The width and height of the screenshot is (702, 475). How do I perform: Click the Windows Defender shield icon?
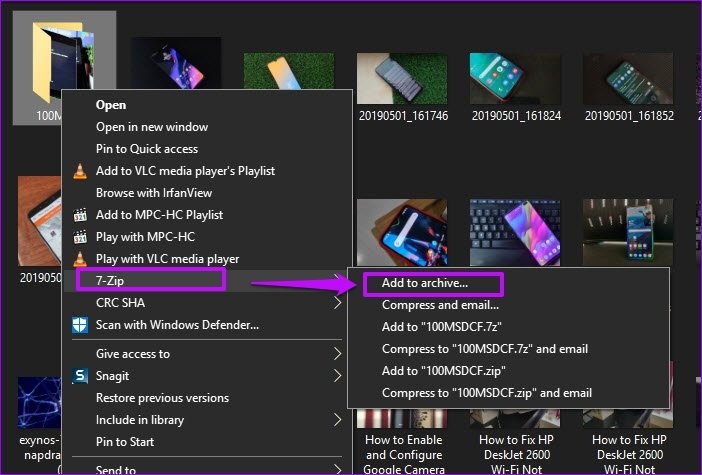click(x=80, y=325)
